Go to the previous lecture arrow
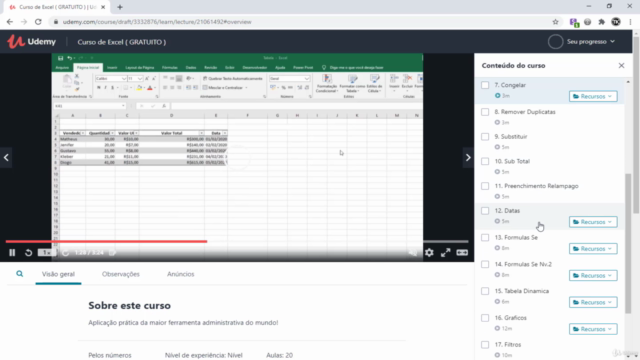Screen dimensions: 640x360 [6, 158]
